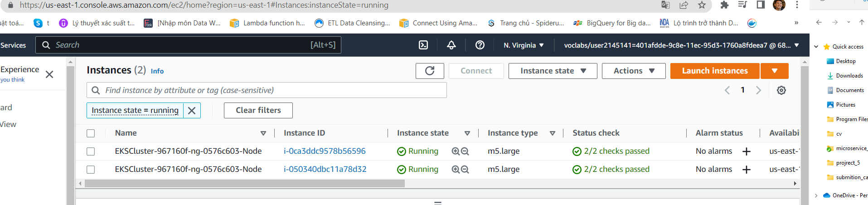Viewport: 868px width, 205px height.
Task: Click Launch instances button
Action: [x=715, y=71]
